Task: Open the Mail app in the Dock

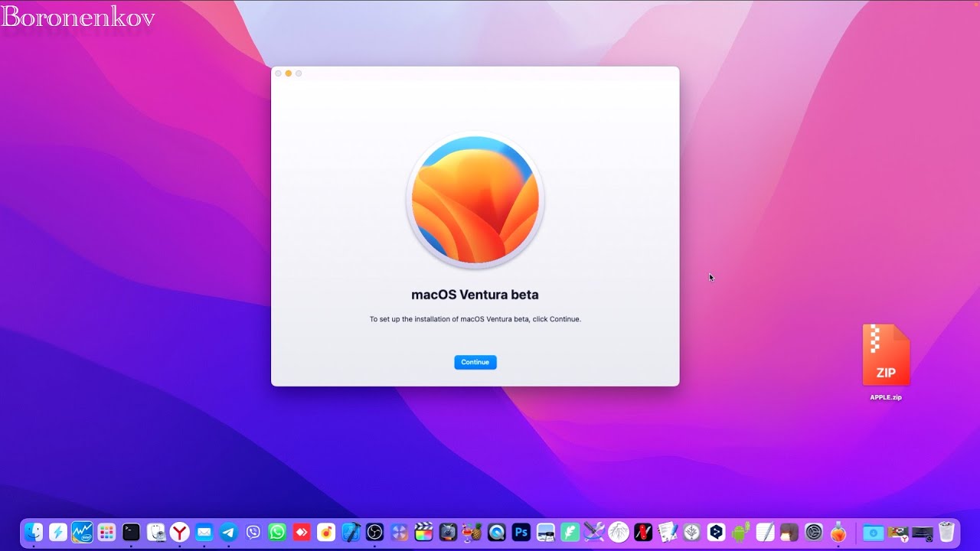Action: [204, 532]
